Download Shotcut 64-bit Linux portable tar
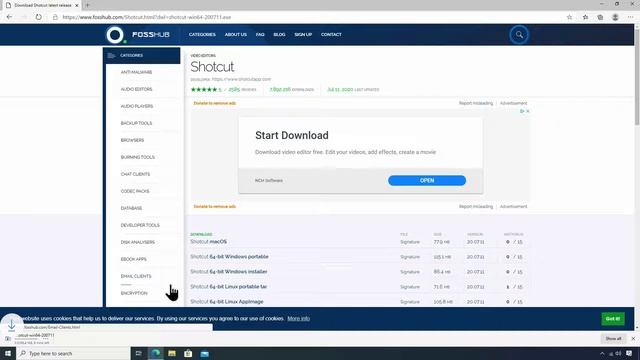 (x=229, y=287)
